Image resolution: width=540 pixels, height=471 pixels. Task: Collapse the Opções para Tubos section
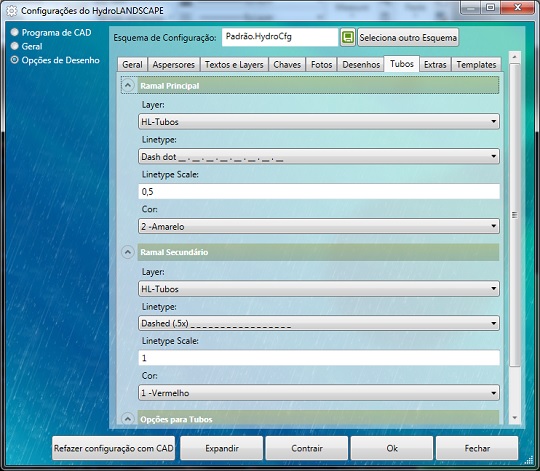click(128, 419)
